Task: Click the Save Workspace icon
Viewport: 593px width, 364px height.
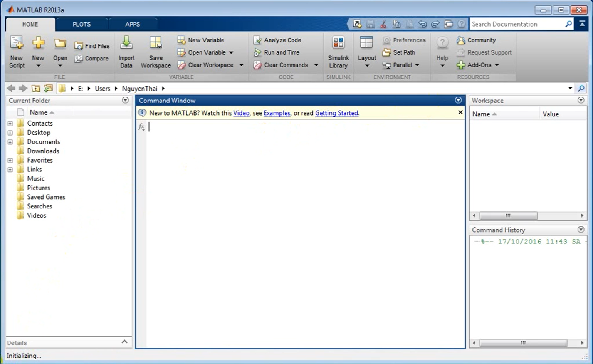Action: tap(156, 43)
